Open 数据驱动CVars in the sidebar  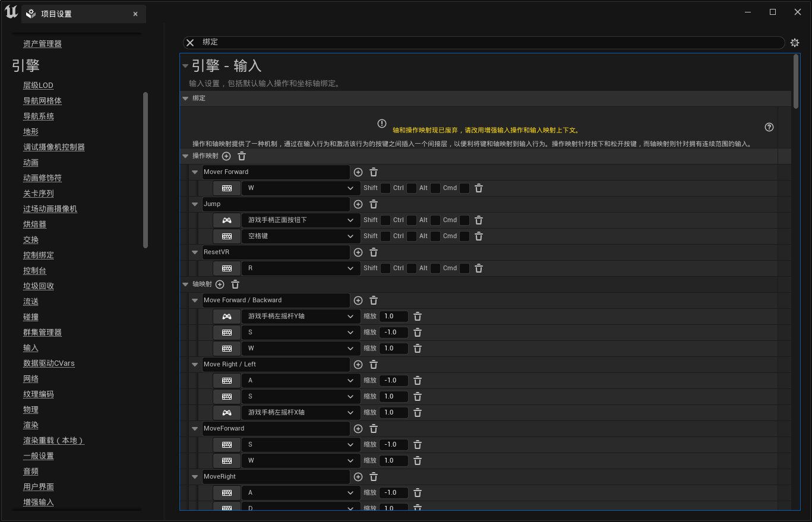49,363
